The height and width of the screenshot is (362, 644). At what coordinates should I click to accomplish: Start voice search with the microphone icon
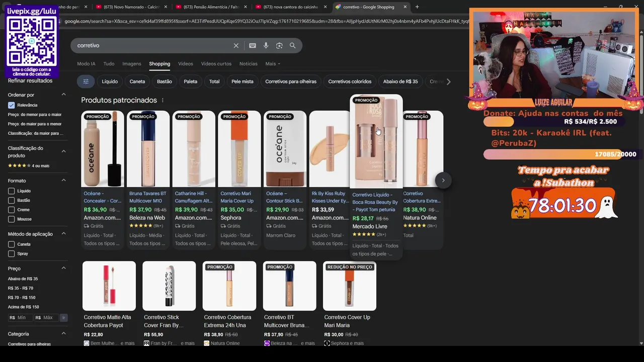click(266, 46)
